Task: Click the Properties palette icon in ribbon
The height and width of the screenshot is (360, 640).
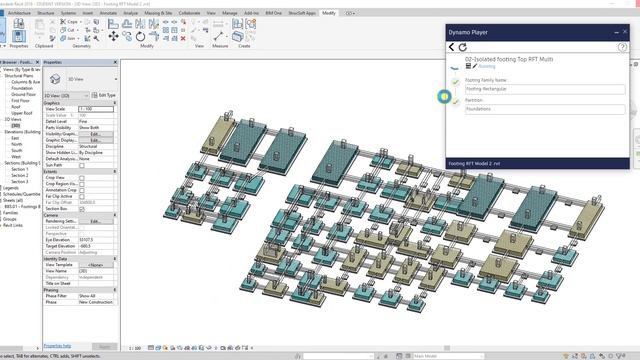Action: tap(18, 37)
